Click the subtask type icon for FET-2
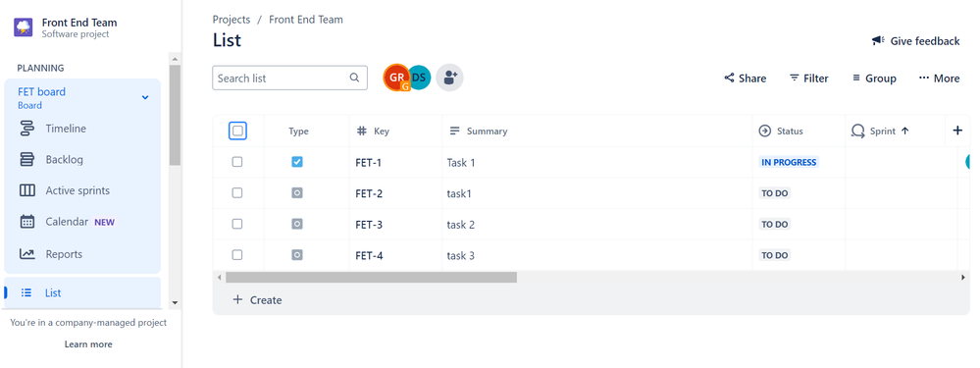 click(x=297, y=193)
